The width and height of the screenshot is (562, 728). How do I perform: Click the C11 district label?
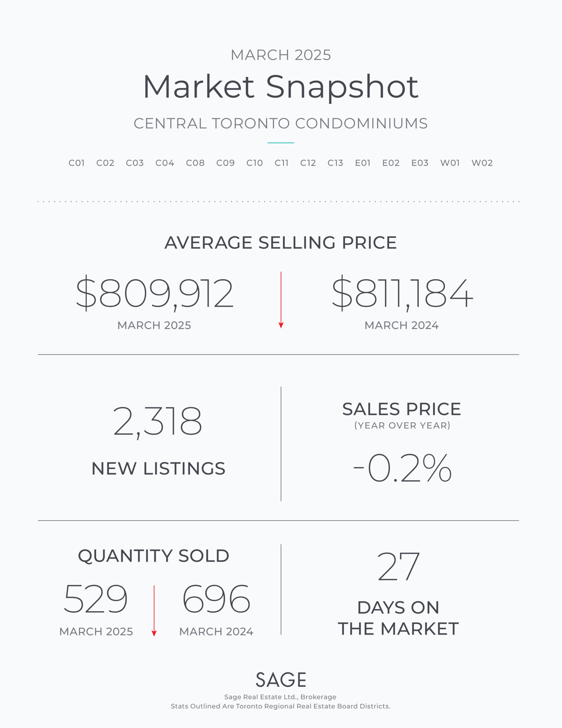pos(282,163)
